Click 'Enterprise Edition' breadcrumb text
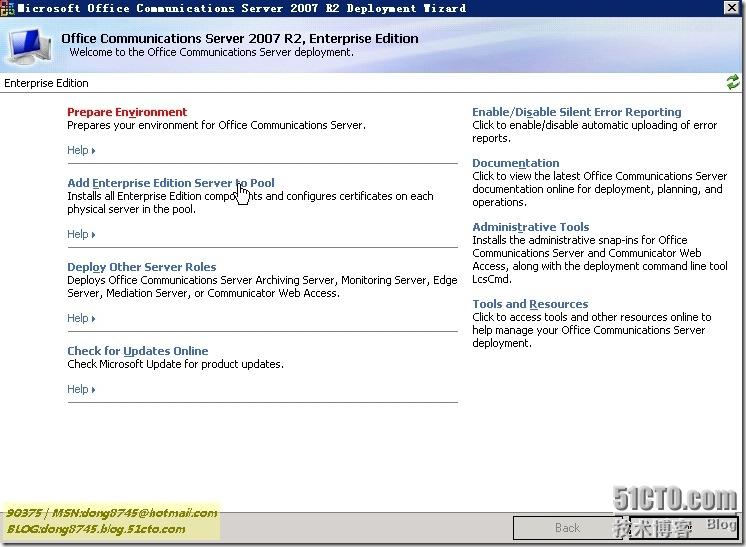Viewport: 746px width, 547px height. click(x=46, y=83)
